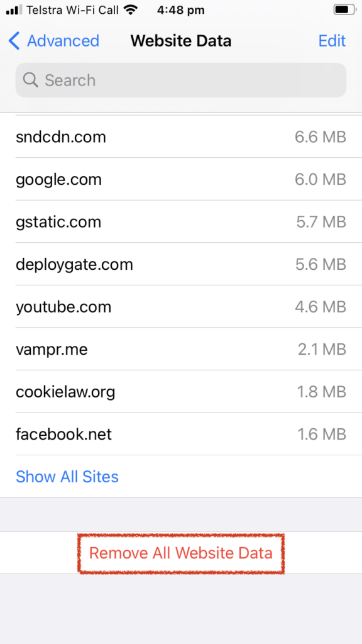Focus the Search field

[181, 80]
